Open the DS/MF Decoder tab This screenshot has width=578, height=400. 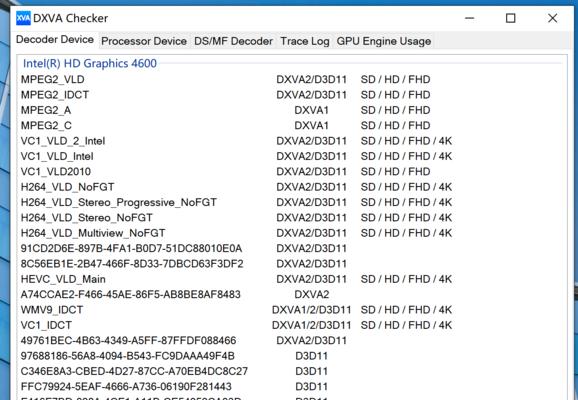tap(233, 41)
